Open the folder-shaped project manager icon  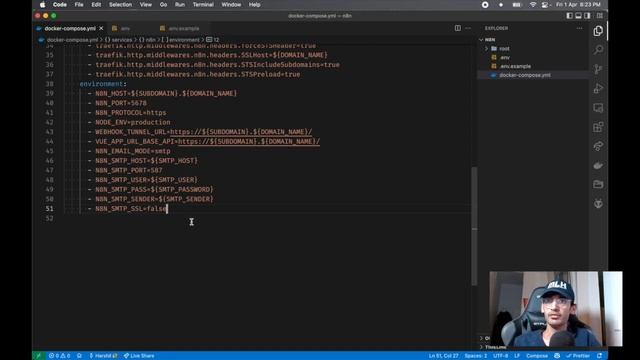click(x=598, y=184)
